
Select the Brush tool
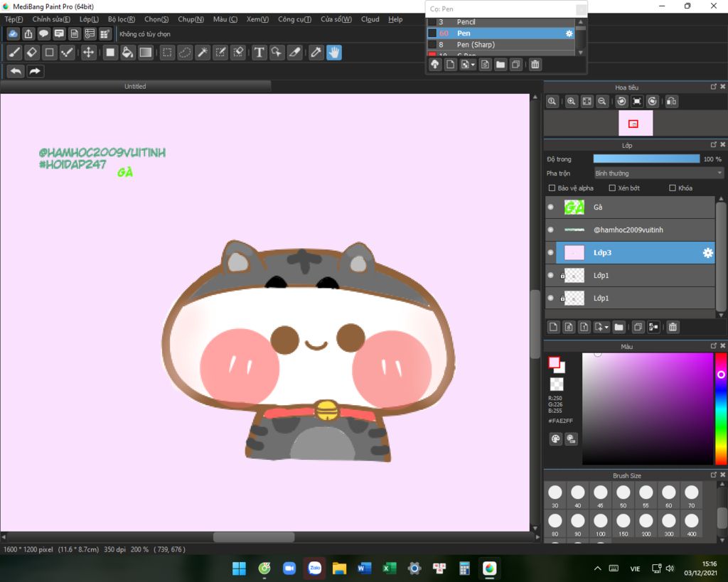[14, 53]
